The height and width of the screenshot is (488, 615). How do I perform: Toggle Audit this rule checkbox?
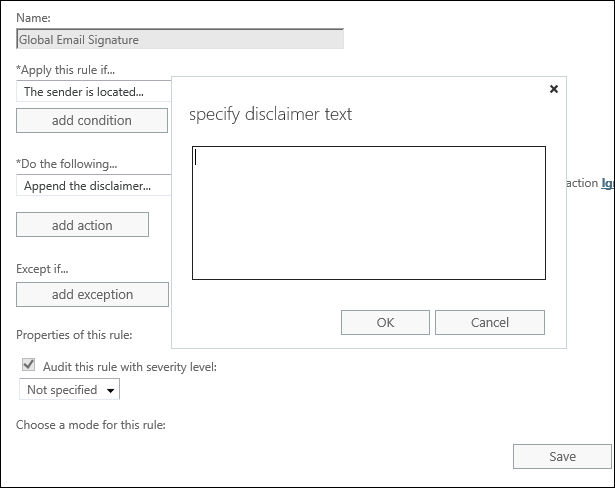[x=28, y=365]
